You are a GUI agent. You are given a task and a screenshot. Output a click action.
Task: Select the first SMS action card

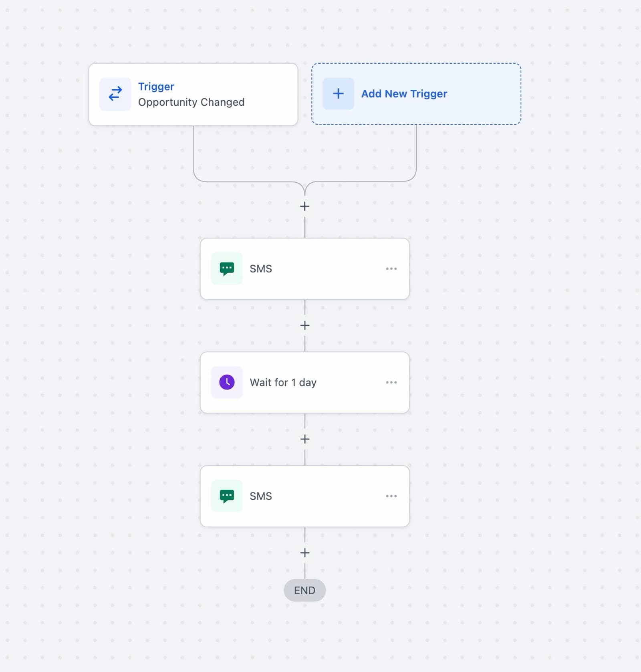[x=305, y=269]
